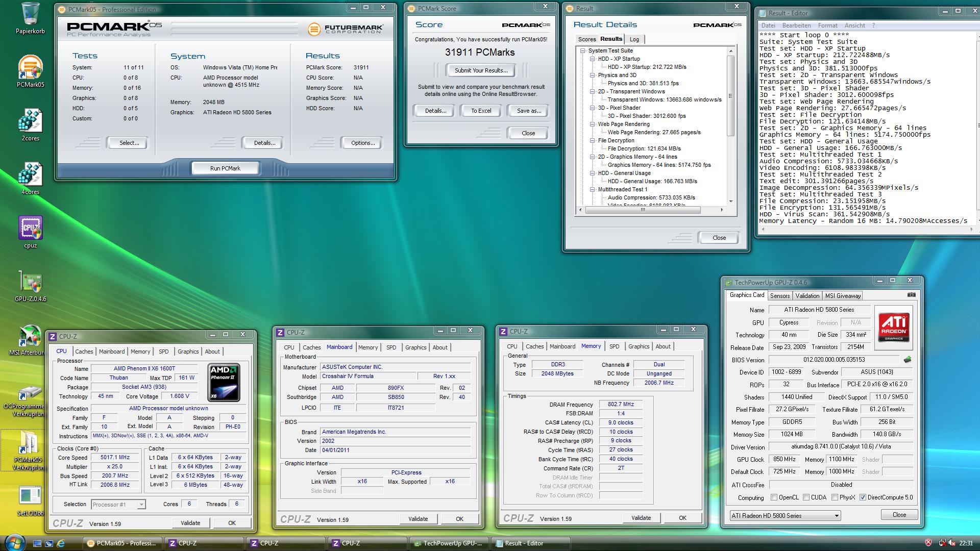Click the Run PCMark button

click(225, 168)
